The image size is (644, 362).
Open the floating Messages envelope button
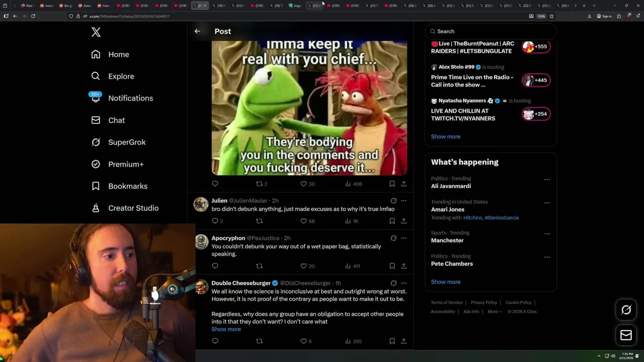tap(626, 335)
